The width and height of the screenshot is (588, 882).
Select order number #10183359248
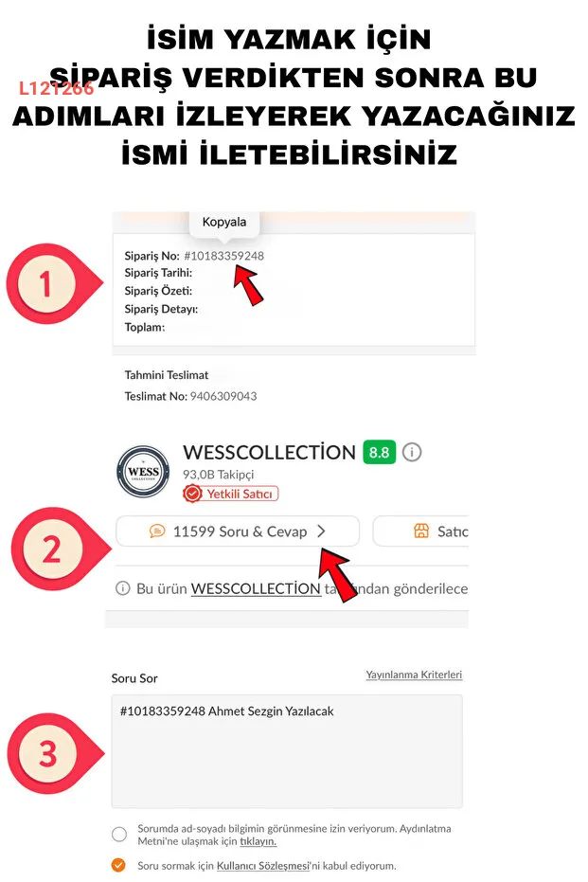[x=223, y=256]
